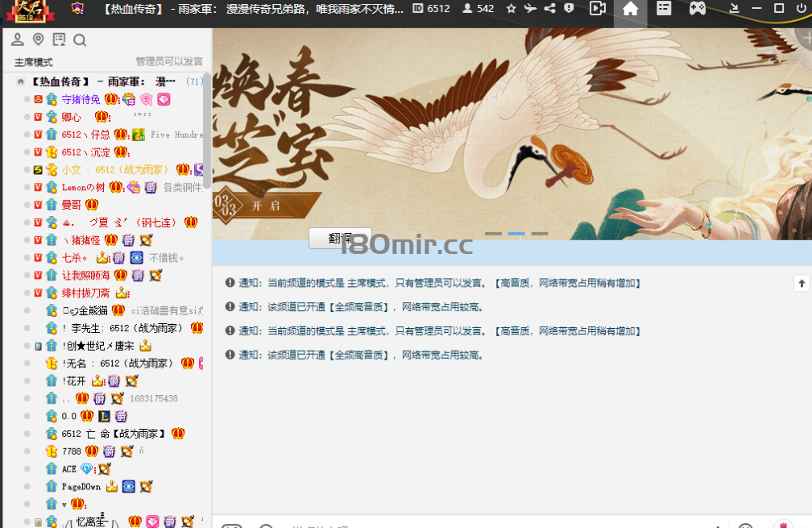Image resolution: width=812 pixels, height=528 pixels.
Task: Click the power exit channel icon
Action: point(801,9)
